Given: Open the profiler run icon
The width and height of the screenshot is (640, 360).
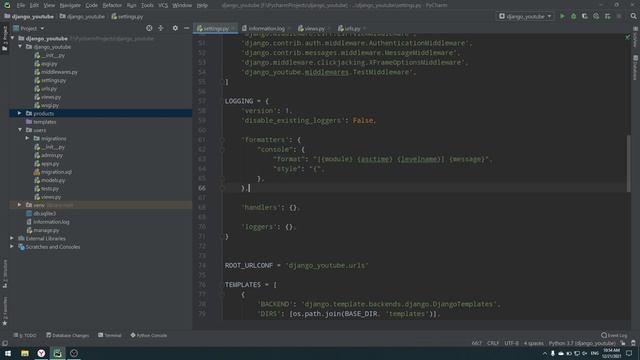Looking at the screenshot, I should coord(596,16).
